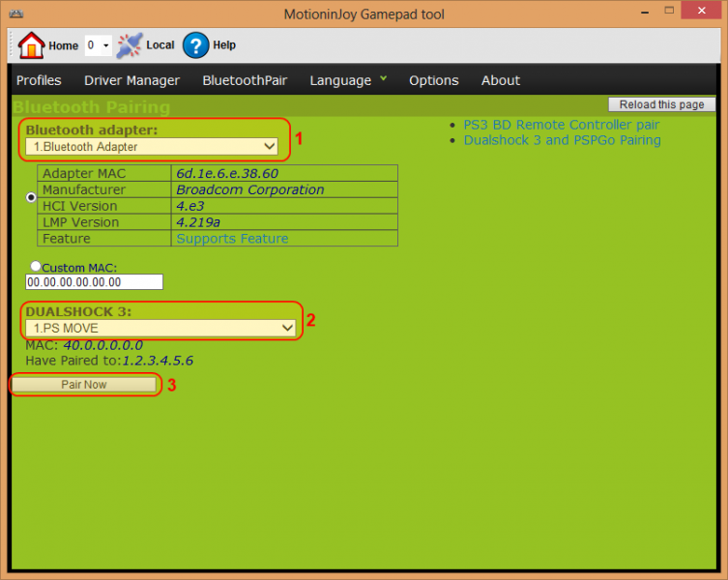Click the HCI Version value 4.e3
Image resolution: width=728 pixels, height=580 pixels.
point(189,206)
